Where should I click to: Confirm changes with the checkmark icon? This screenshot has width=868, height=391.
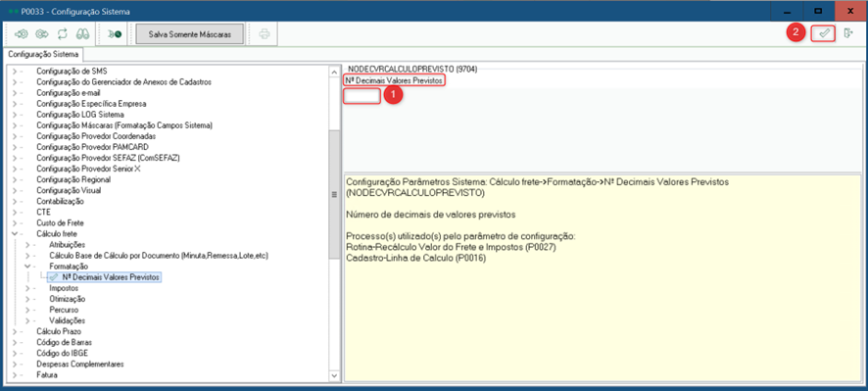[823, 33]
